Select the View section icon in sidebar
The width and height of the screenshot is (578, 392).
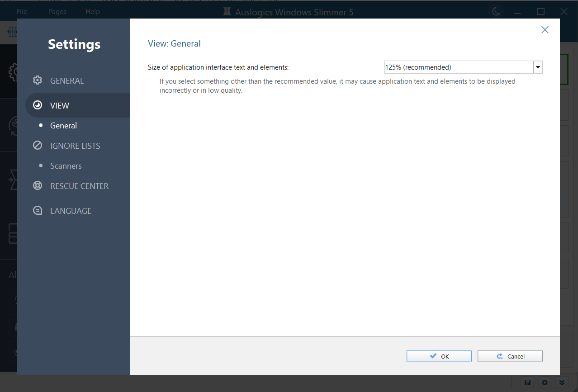38,105
